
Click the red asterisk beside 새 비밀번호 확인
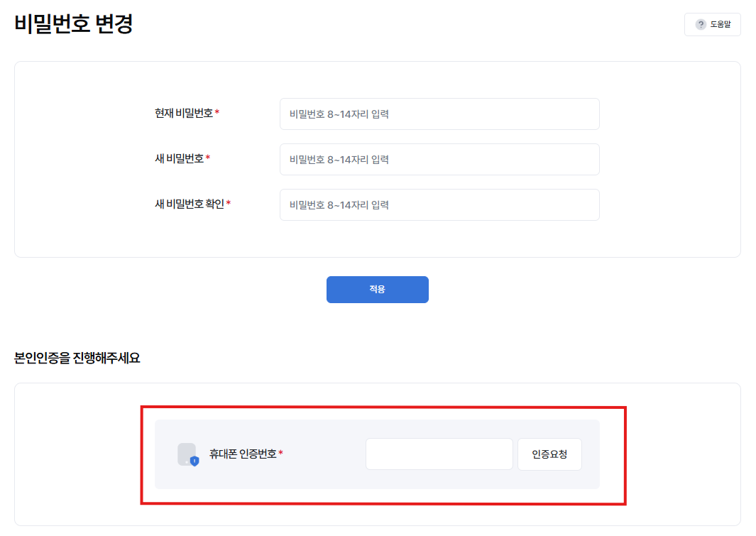coord(229,203)
